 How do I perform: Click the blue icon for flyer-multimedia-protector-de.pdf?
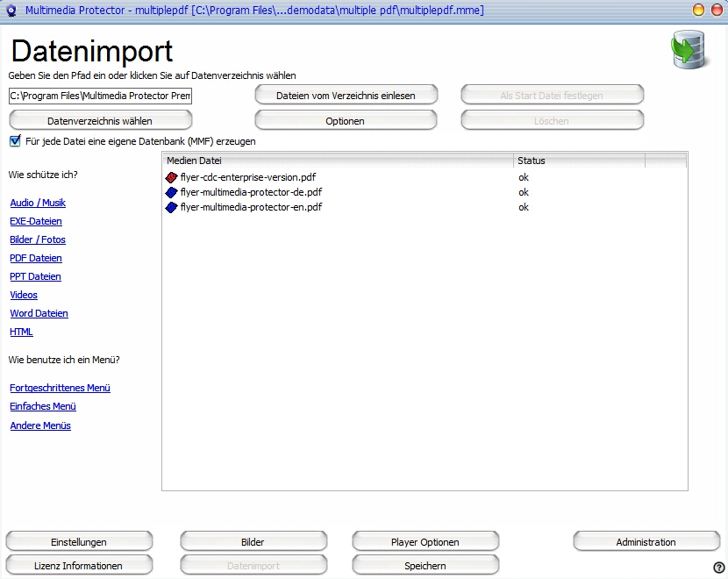171,192
